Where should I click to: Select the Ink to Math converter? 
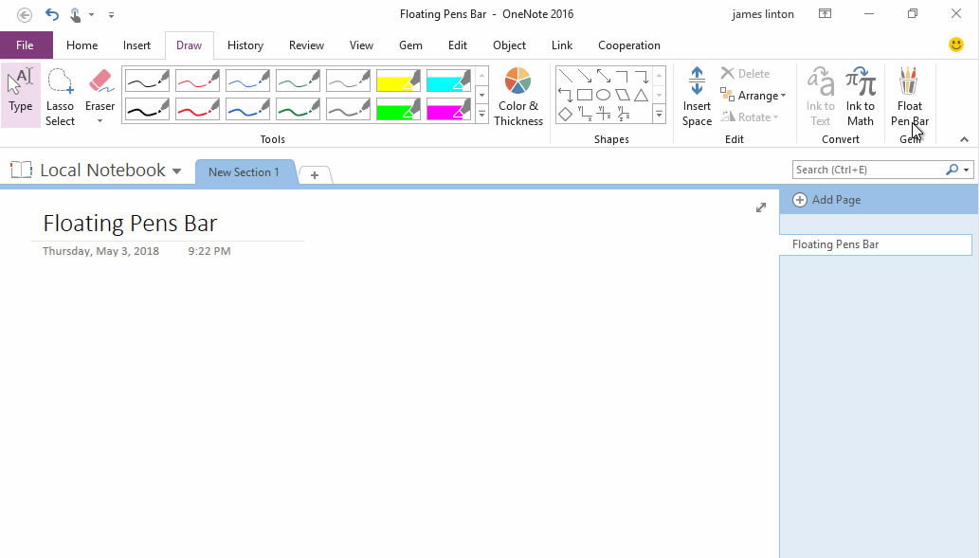(x=860, y=95)
